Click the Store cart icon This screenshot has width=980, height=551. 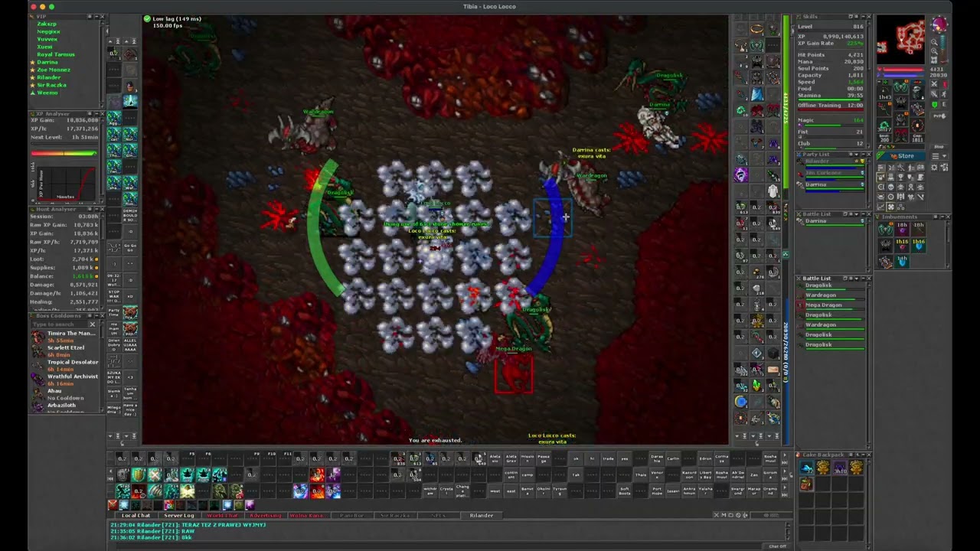[x=893, y=156]
